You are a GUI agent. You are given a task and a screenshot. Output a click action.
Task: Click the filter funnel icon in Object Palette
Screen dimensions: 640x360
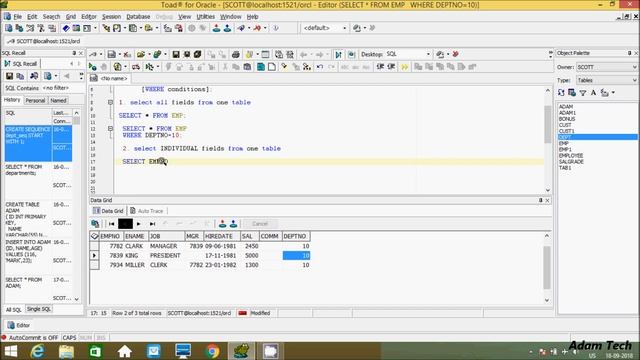pos(583,93)
